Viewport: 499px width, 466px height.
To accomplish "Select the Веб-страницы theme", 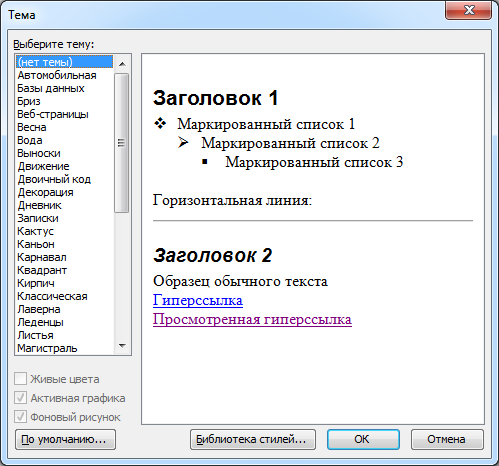I will (x=65, y=114).
